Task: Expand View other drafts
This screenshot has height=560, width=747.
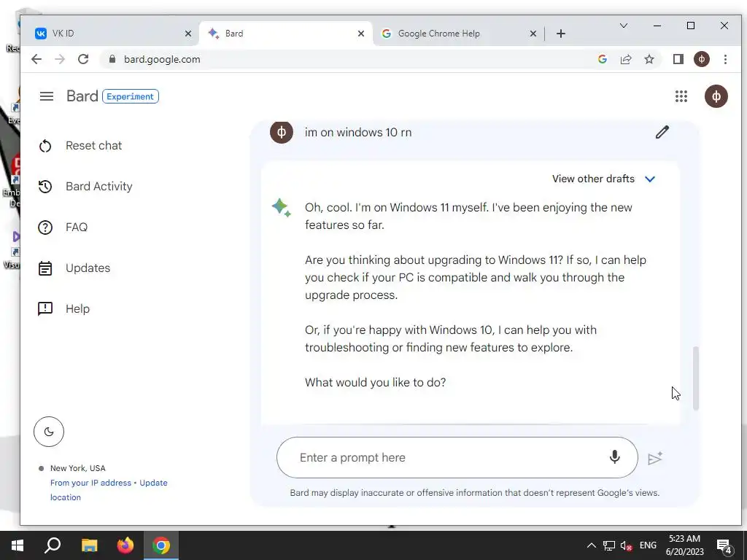Action: click(x=603, y=179)
